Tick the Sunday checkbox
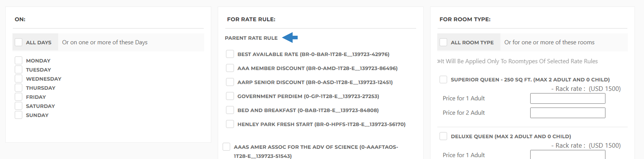This screenshot has width=644, height=159. [18, 115]
